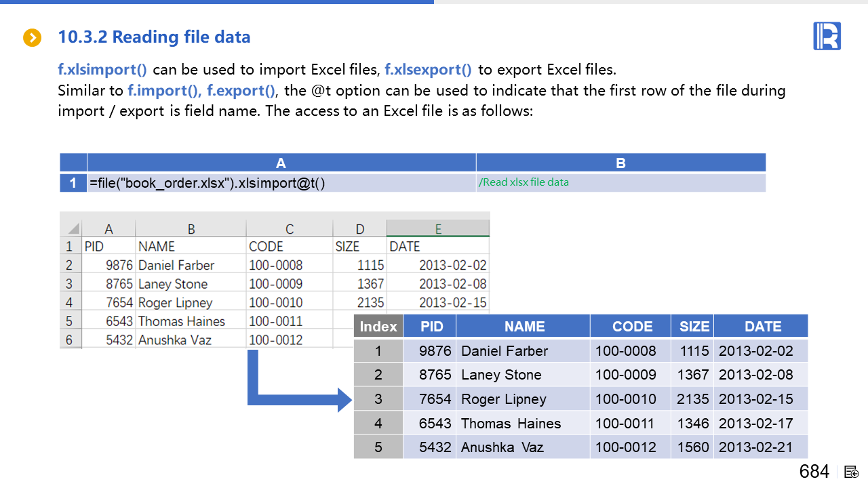
Task: Click row number 1 in the code grid
Action: coord(73,183)
